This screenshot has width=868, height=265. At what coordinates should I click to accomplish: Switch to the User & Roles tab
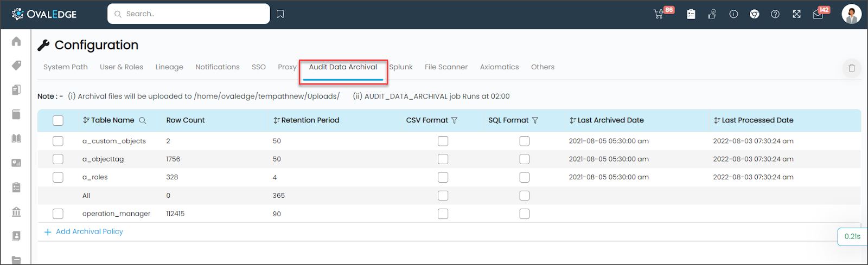122,67
